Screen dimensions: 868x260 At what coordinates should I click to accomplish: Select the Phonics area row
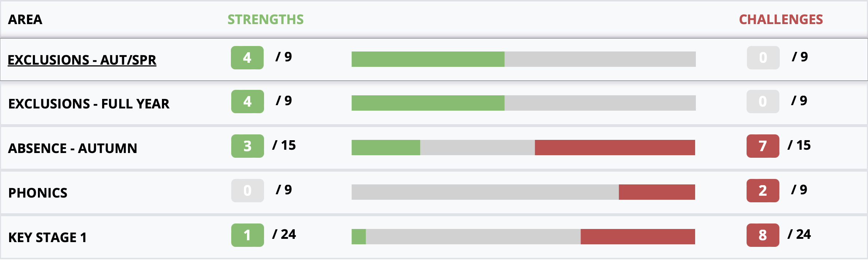click(x=434, y=192)
